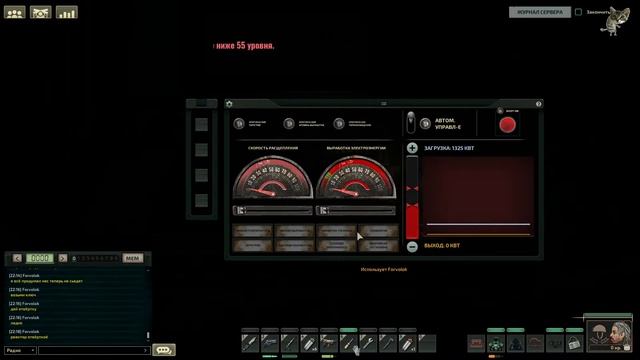This screenshot has width=640, height=360.
Task: Open the character portrait panel
Action: [x=609, y=336]
